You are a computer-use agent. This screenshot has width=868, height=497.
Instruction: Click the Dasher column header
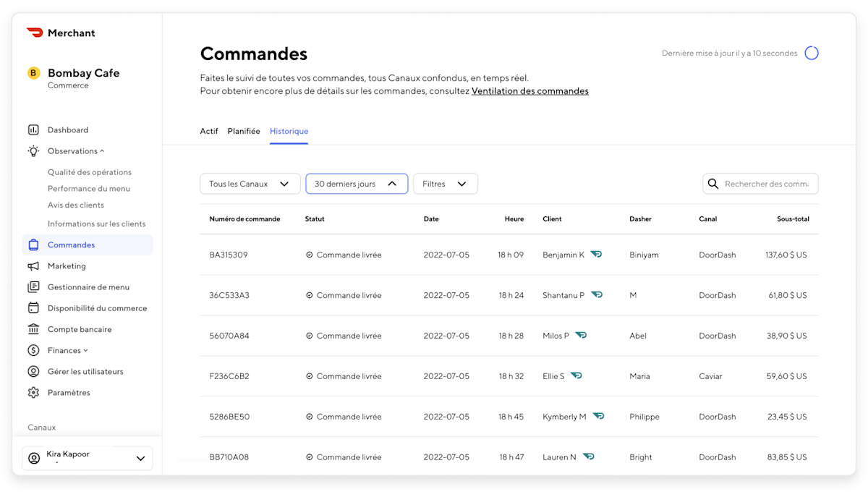click(x=641, y=218)
